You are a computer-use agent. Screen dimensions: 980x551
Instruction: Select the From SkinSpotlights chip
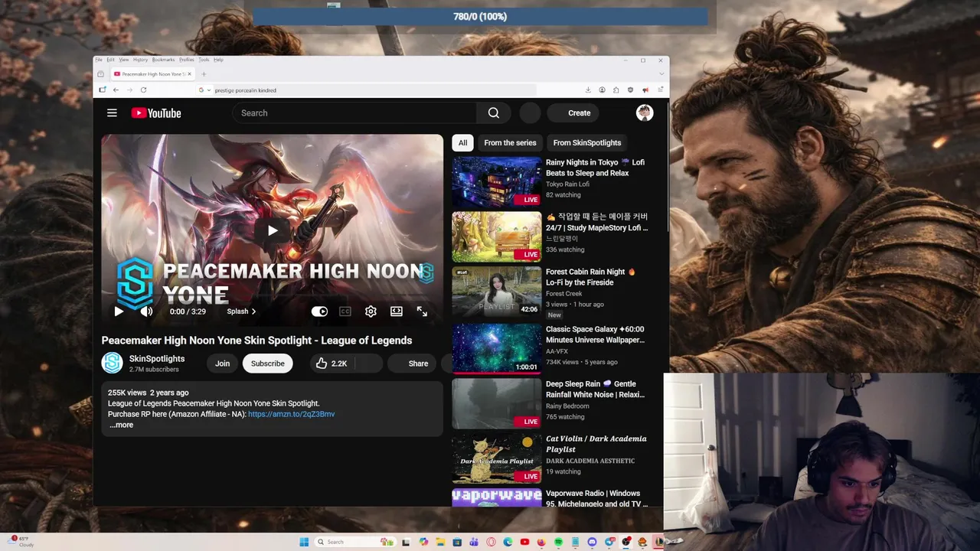pyautogui.click(x=587, y=142)
